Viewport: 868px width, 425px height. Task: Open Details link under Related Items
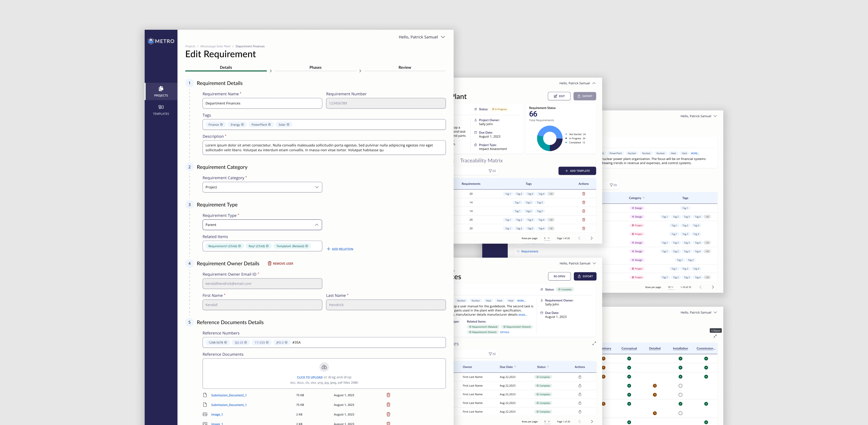504,332
